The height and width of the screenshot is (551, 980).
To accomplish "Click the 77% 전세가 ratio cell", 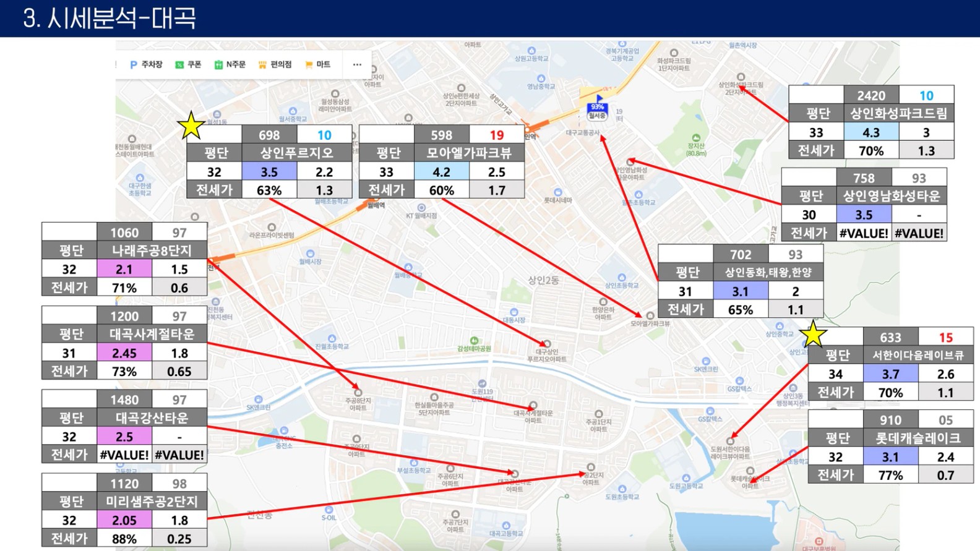I will (891, 474).
